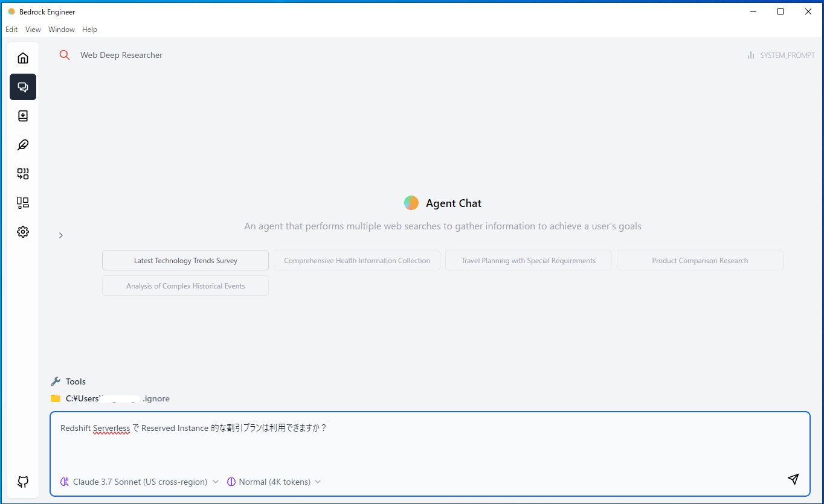
Task: Click the SYSTEM_PROMPT bar chart icon
Action: click(751, 55)
